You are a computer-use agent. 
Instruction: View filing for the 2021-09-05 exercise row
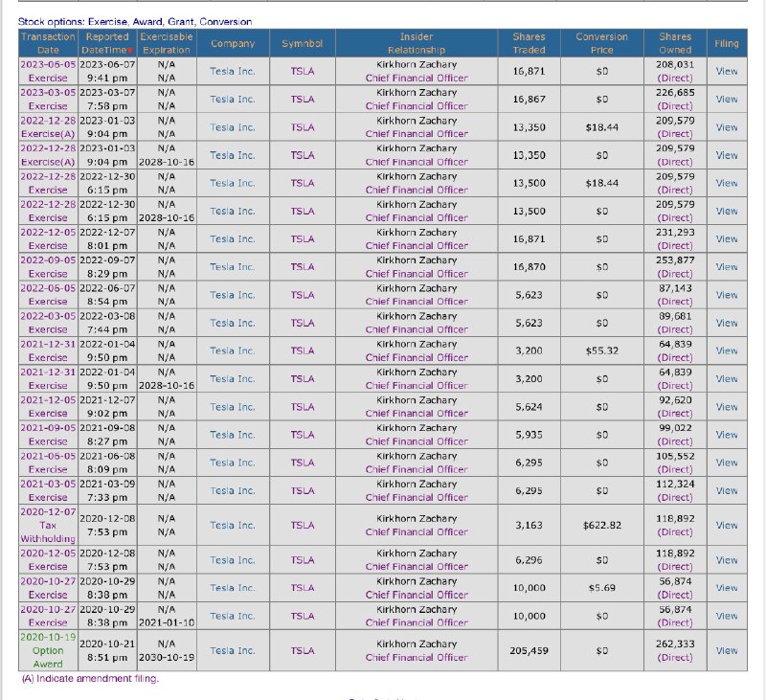pos(727,435)
